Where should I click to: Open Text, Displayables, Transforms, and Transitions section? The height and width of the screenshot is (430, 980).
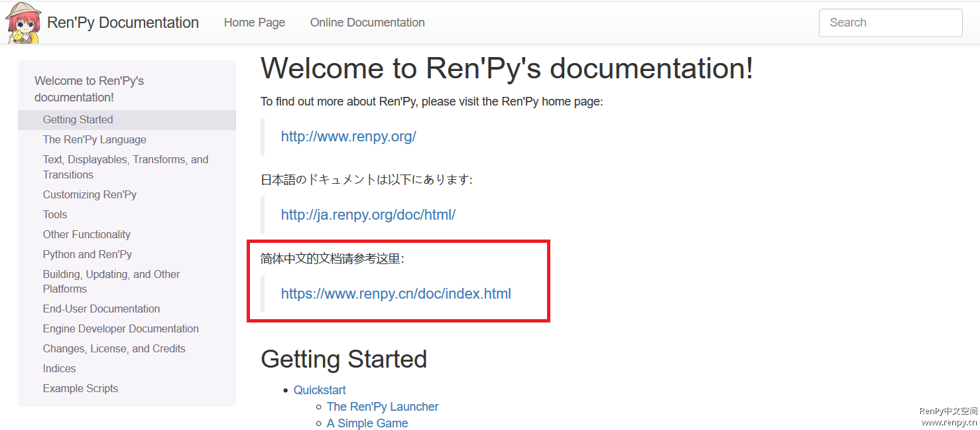(126, 167)
